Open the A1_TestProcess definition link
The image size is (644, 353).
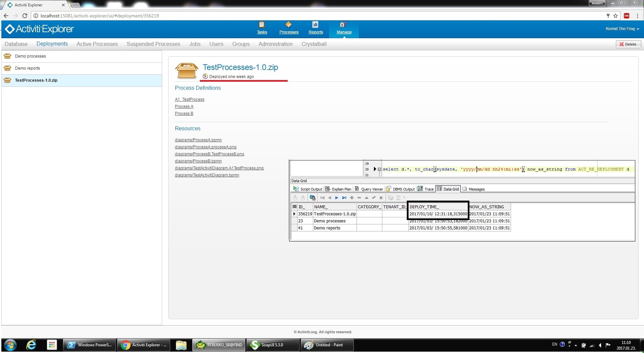tap(189, 99)
